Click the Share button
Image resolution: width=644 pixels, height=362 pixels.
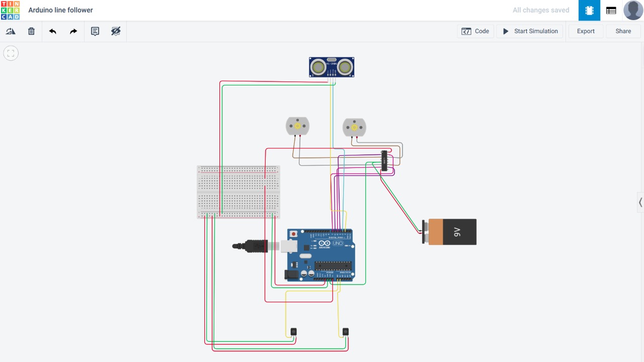623,31
